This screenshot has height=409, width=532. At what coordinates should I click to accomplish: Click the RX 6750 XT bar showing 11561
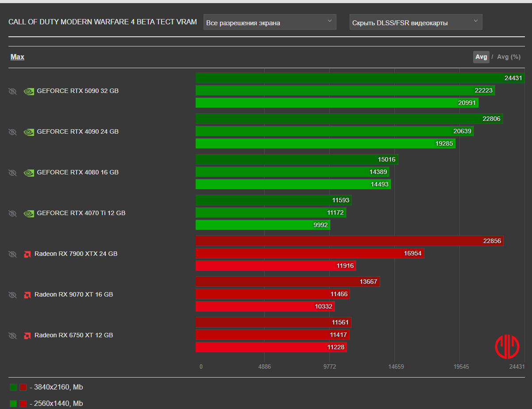[x=274, y=322]
